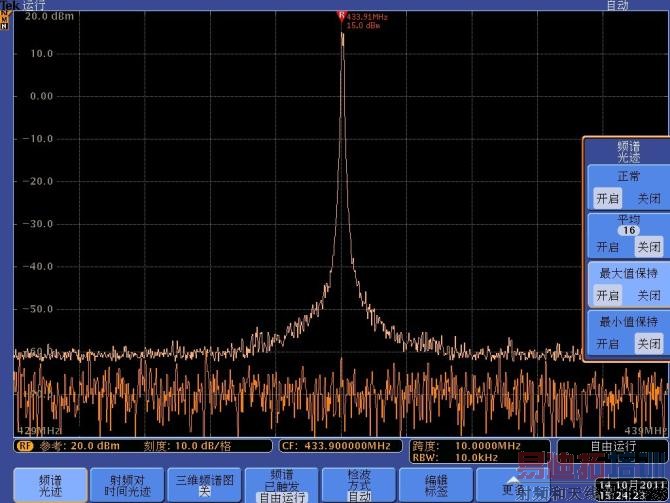Select the average count value 16
Screen dimensions: 670x503
click(x=629, y=230)
